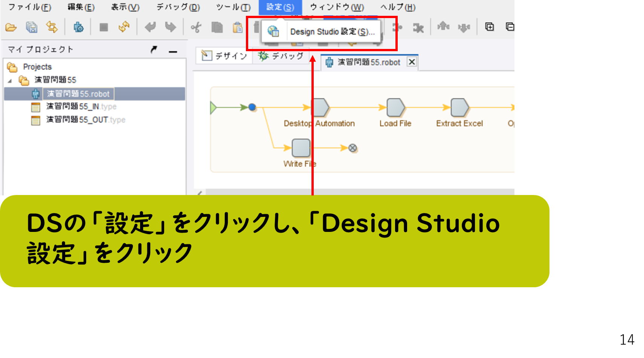Minimize the My Projects panel

coord(173,51)
